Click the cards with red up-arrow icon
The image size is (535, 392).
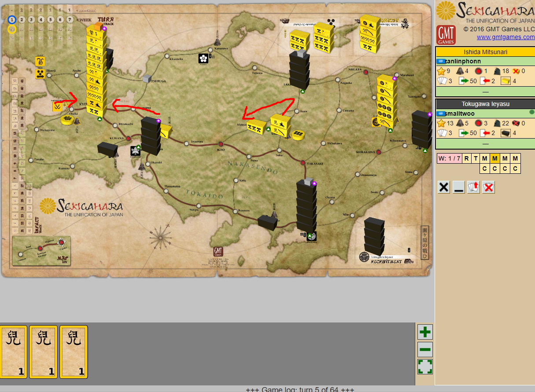tap(473, 187)
